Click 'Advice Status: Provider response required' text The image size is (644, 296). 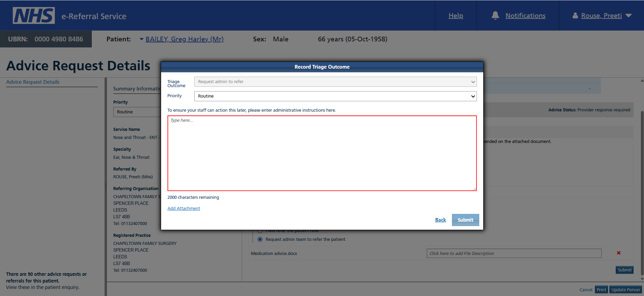click(x=589, y=110)
